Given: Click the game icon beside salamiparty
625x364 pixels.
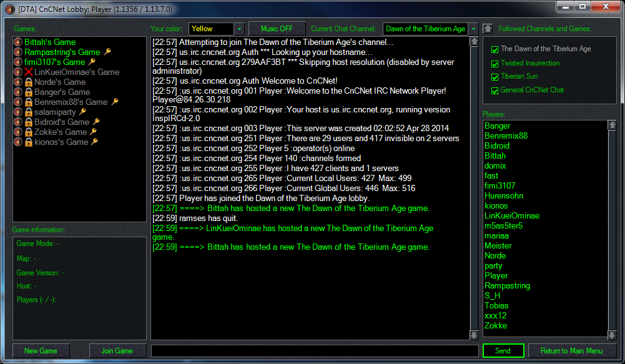Looking at the screenshot, I should tap(18, 112).
